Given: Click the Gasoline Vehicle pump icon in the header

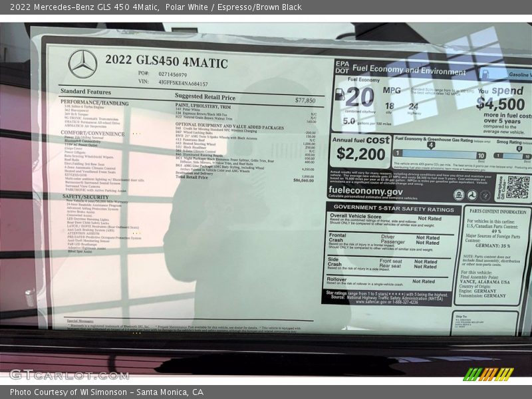Looking at the screenshot, I should tap(485, 74).
